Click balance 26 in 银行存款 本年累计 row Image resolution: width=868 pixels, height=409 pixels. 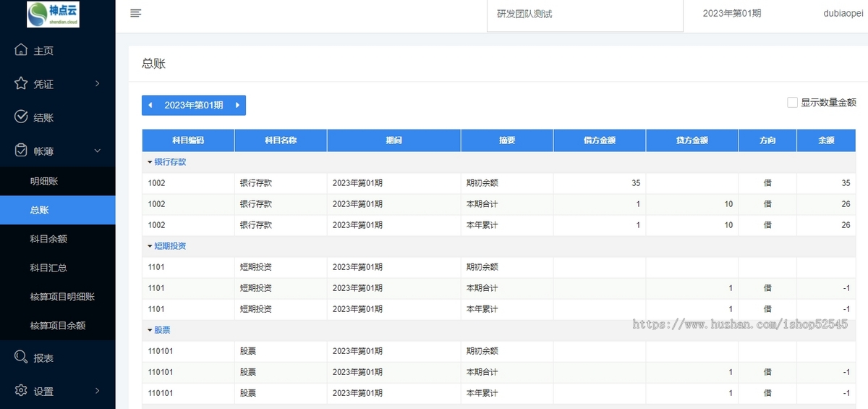[x=846, y=225]
